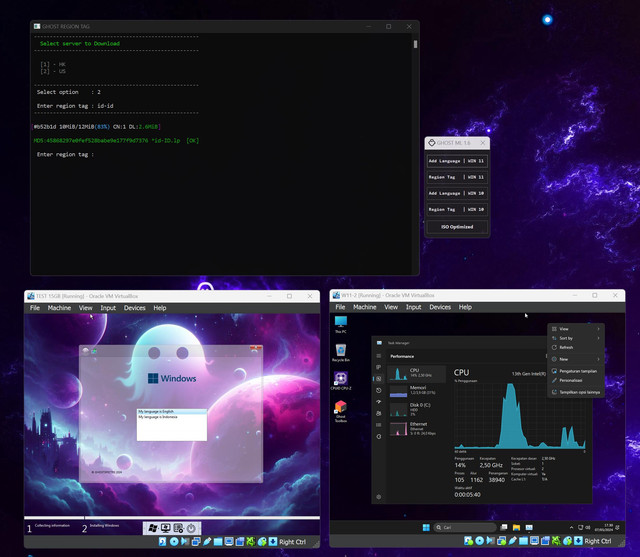The image size is (640, 557).
Task: Click Recycle Bin desktop icon in W11-2
Action: (341, 353)
